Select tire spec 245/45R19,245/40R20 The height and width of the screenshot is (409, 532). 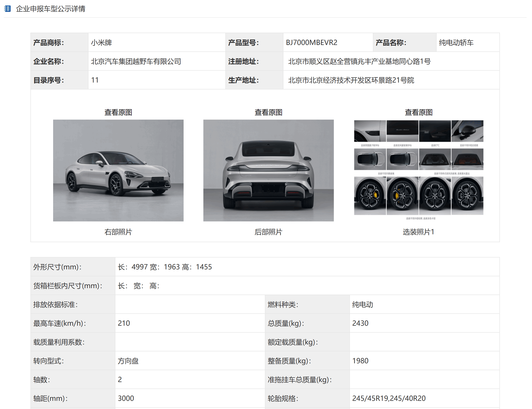pyautogui.click(x=389, y=398)
